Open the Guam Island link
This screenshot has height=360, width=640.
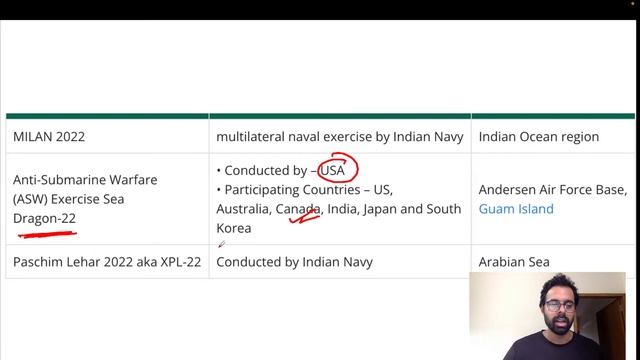[x=516, y=209]
